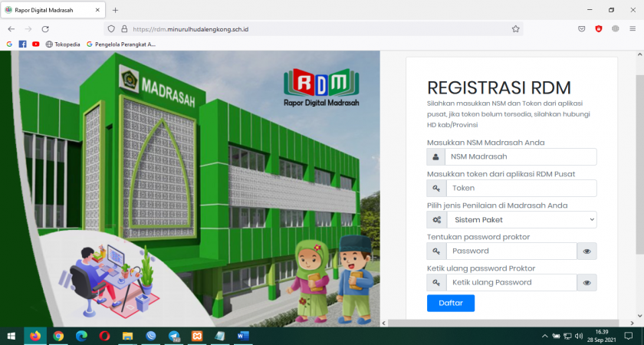
Task: Open the network icon in system tray
Action: [567, 336]
